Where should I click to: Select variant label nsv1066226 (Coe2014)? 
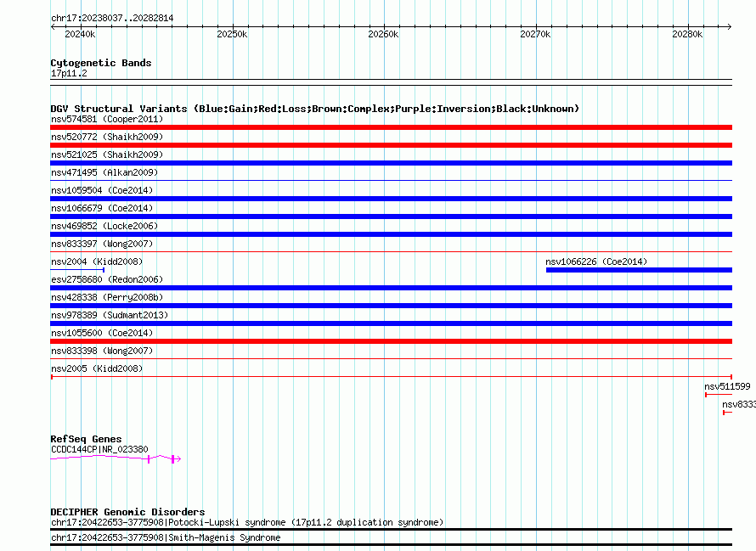pyautogui.click(x=596, y=261)
